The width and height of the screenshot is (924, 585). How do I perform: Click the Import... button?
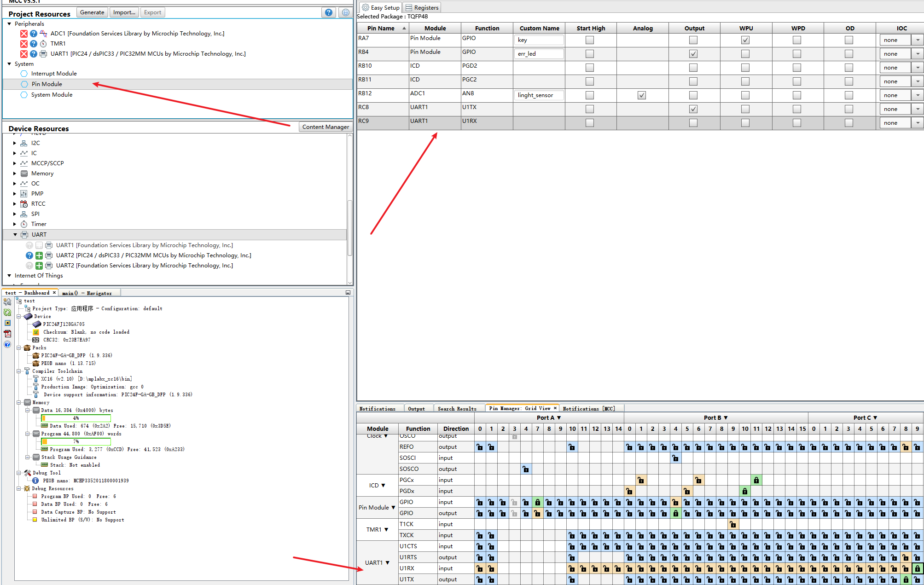[124, 12]
